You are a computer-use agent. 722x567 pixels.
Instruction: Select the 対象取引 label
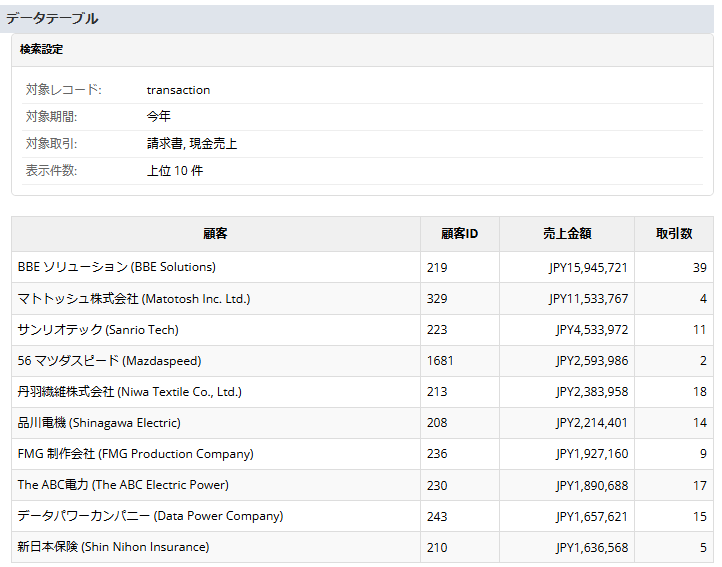click(52, 143)
